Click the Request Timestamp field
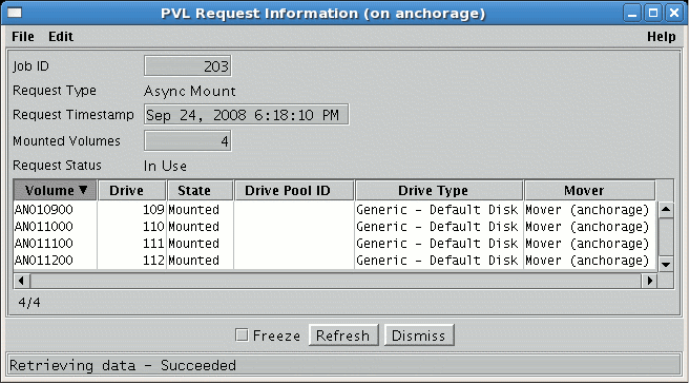The image size is (689, 383). coord(247,115)
